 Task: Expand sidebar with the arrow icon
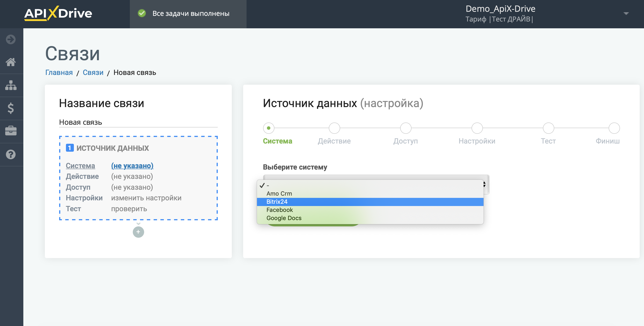[x=11, y=39]
